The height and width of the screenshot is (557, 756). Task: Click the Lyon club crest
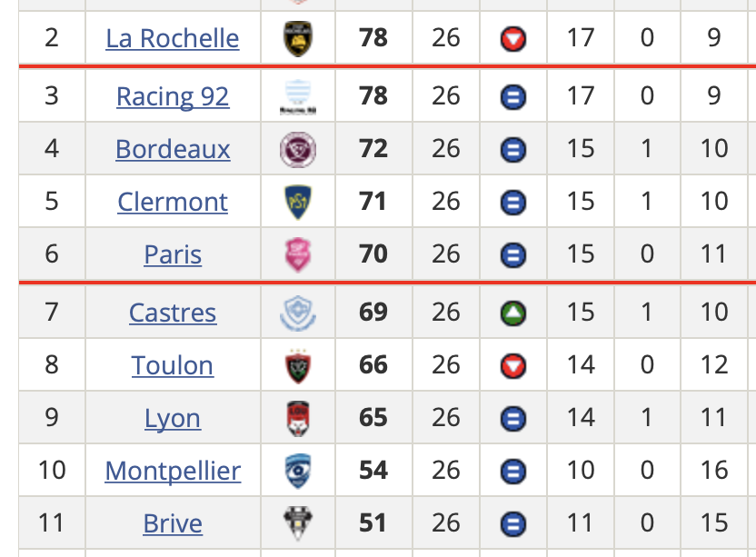click(298, 418)
